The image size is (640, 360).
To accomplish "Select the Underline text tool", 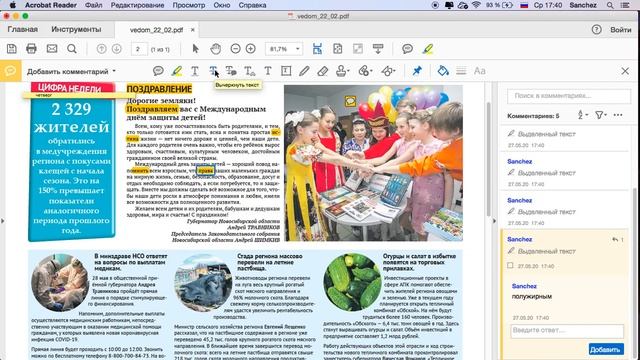I will (195, 71).
